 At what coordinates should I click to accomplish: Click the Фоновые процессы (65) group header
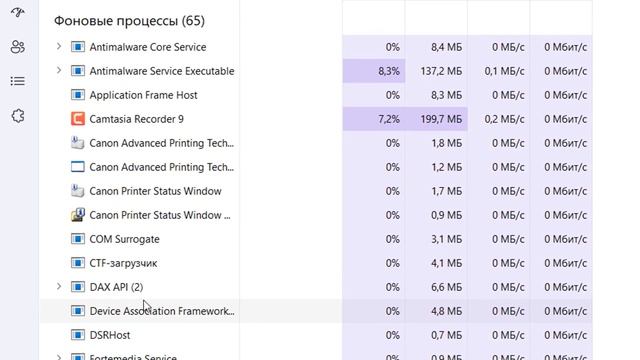tap(129, 21)
